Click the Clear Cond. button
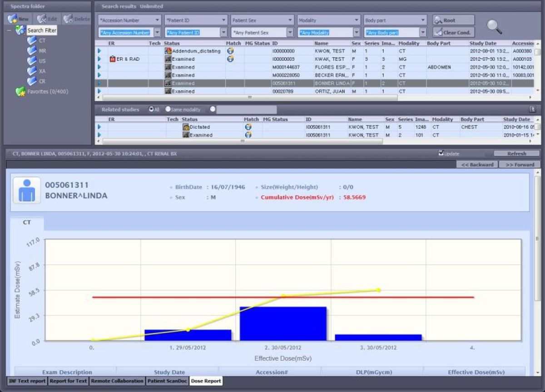The height and width of the screenshot is (392, 545). click(453, 32)
